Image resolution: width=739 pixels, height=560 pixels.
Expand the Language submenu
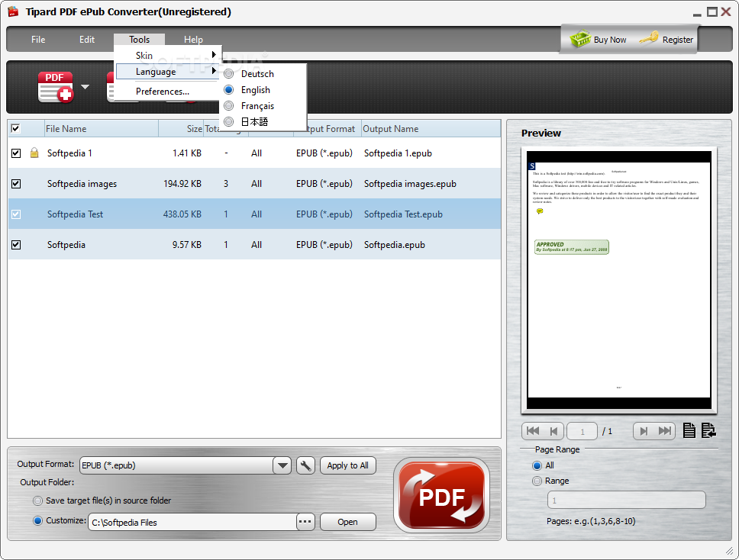(167, 72)
